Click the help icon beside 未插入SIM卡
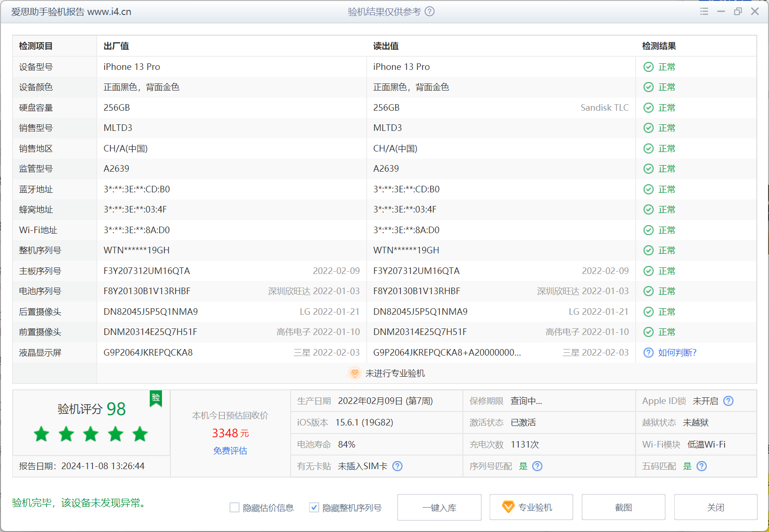Screen dimensions: 769x532 point(397,466)
